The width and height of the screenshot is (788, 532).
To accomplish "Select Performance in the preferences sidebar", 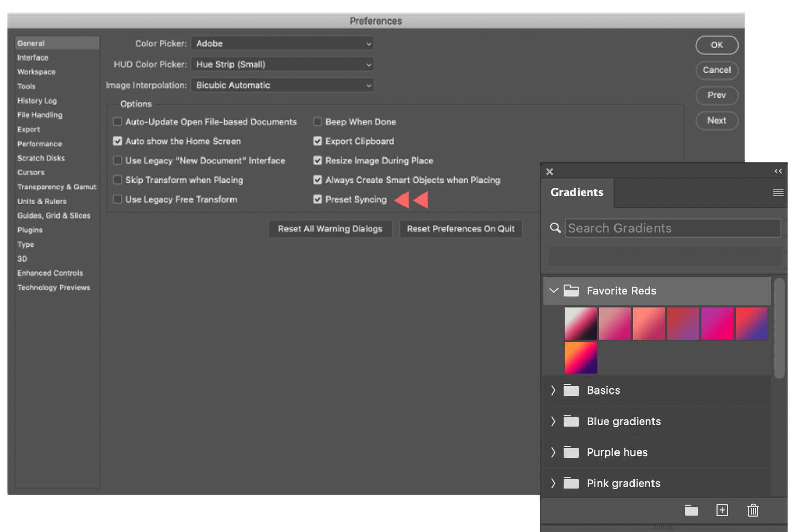I will (x=40, y=144).
